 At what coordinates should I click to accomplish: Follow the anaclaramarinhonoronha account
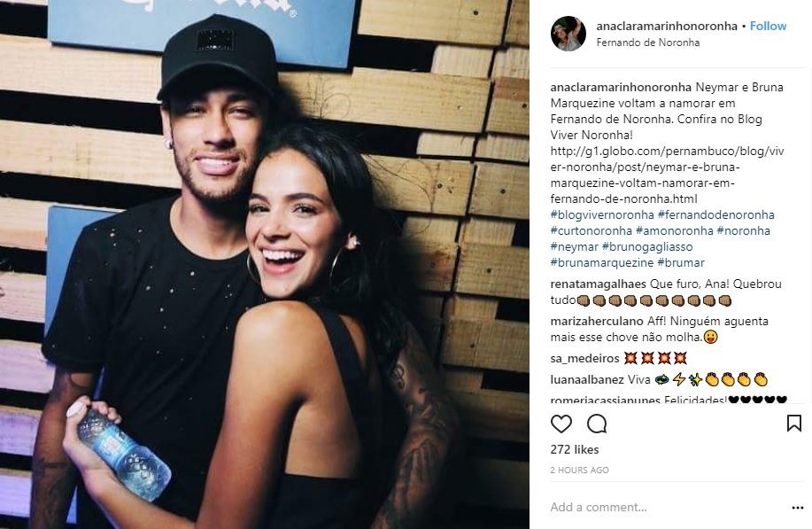point(768,26)
